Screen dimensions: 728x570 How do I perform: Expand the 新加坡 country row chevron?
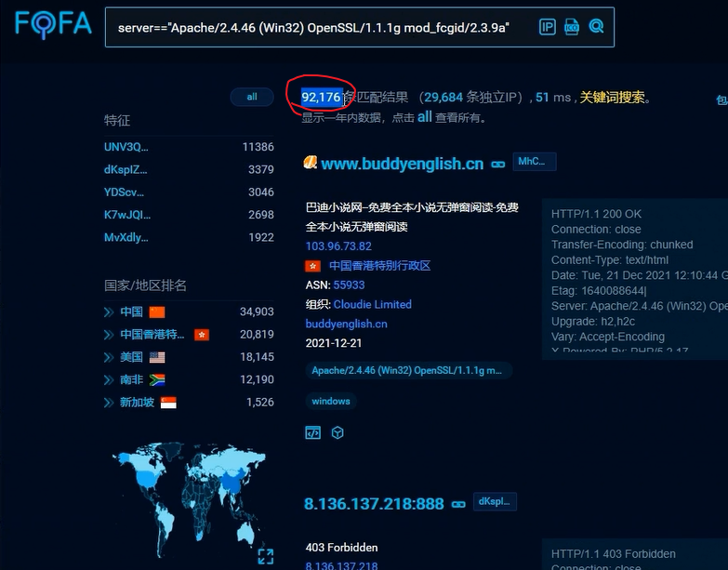109,403
